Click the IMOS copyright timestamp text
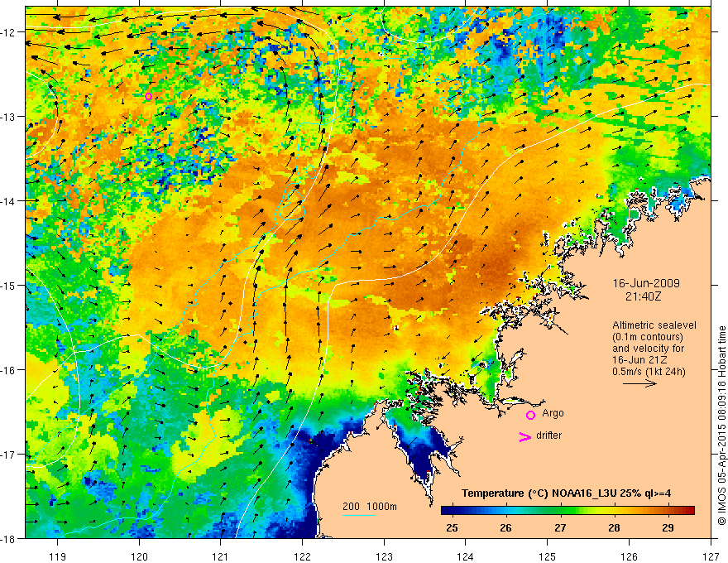Screen dimensions: 728x563 pyautogui.click(x=721, y=426)
